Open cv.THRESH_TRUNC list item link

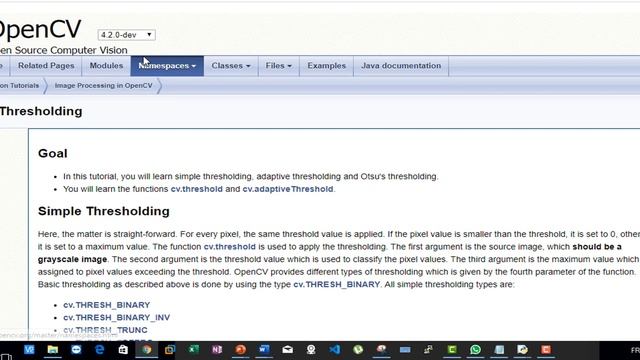pyautogui.click(x=105, y=330)
